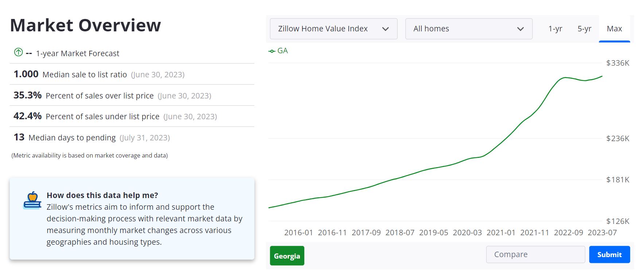The width and height of the screenshot is (644, 275).
Task: Click the chevron on the All homes selector
Action: click(x=520, y=28)
